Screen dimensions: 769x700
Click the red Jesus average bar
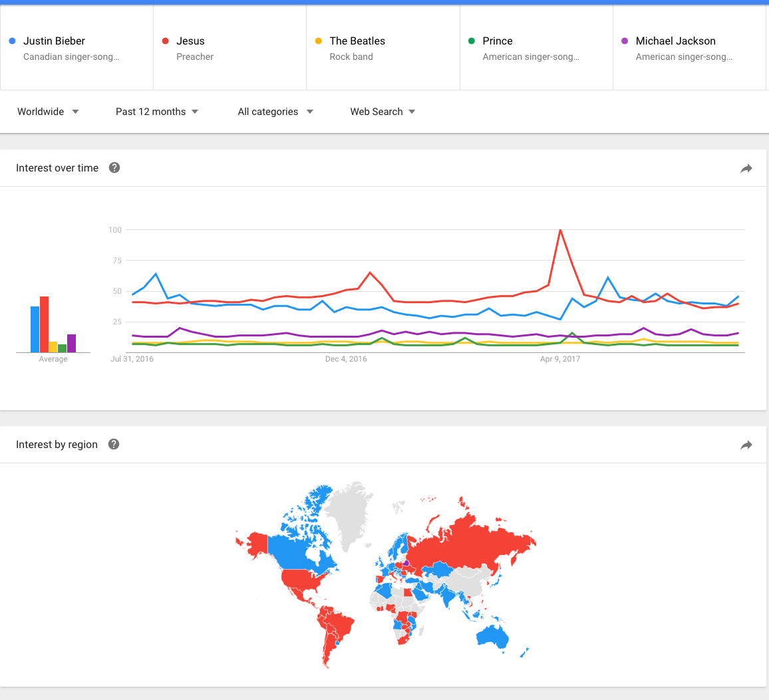[x=44, y=324]
